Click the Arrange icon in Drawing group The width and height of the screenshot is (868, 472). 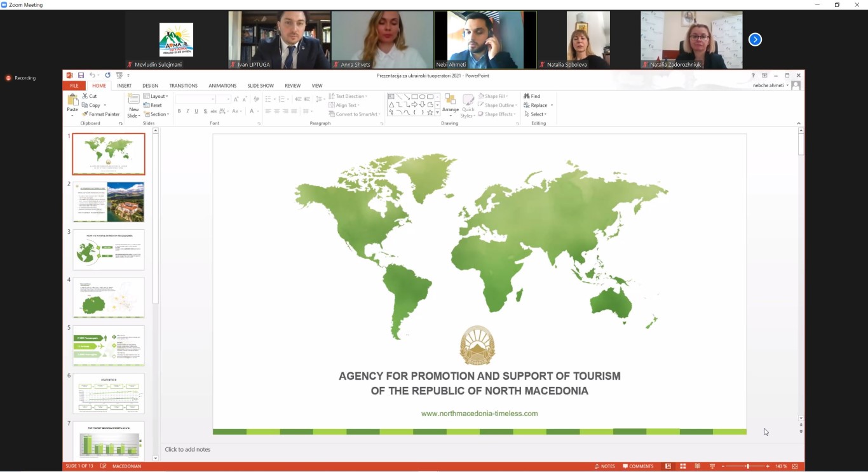tap(451, 100)
